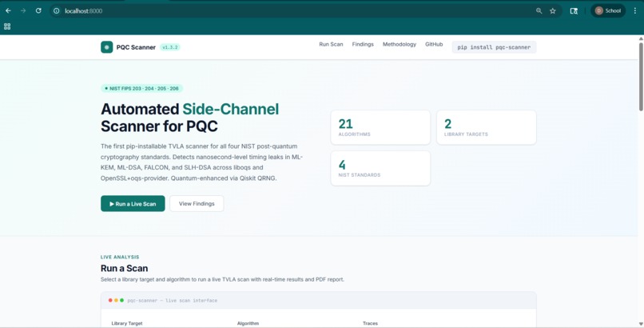Click the Run a Scan section heading
The height and width of the screenshot is (328, 644).
(124, 268)
